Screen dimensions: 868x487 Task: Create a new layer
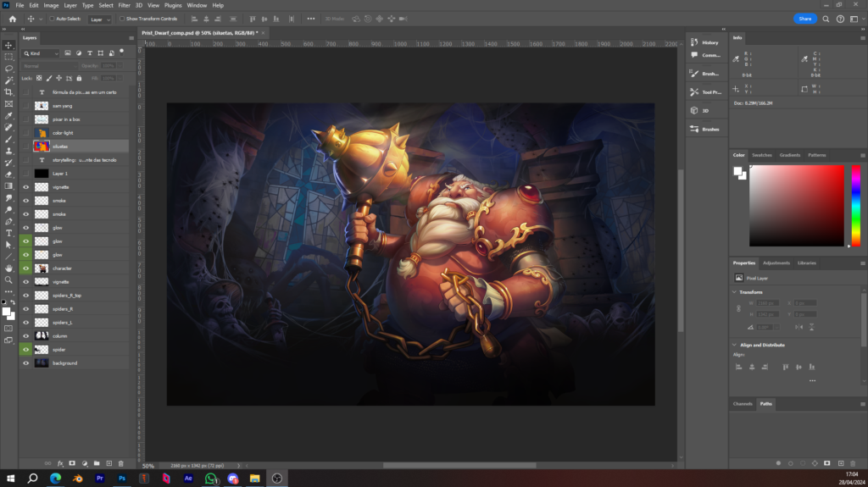[x=109, y=464]
